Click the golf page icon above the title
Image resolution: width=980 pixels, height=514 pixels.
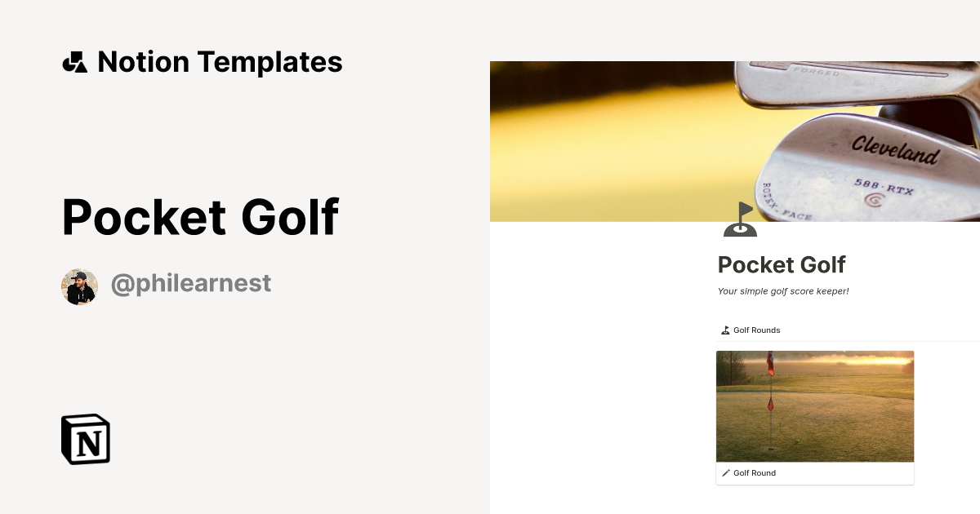coord(740,219)
